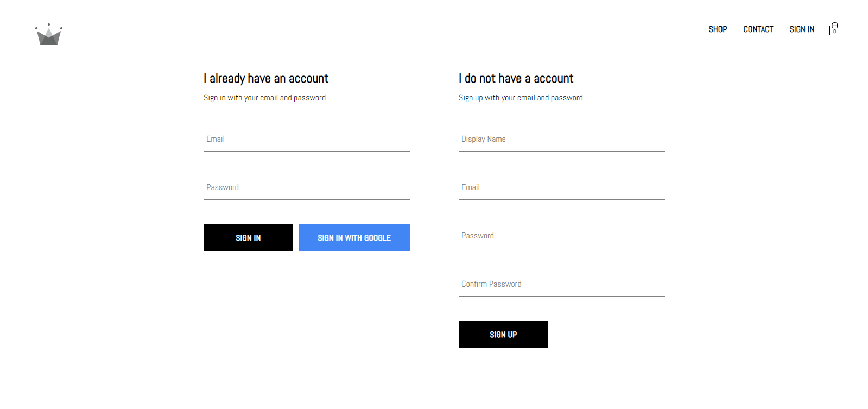Click the Confirm Password field

click(x=561, y=285)
